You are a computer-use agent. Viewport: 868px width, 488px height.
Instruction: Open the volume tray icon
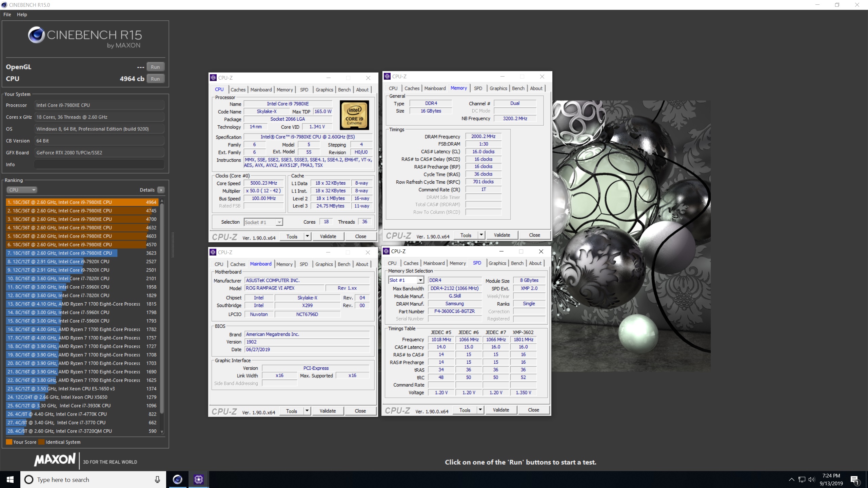811,480
